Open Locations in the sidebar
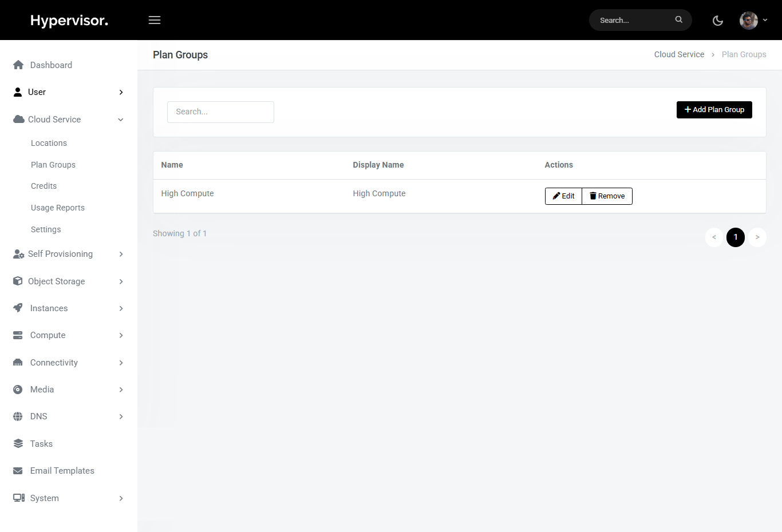The height and width of the screenshot is (532, 782). coord(49,143)
